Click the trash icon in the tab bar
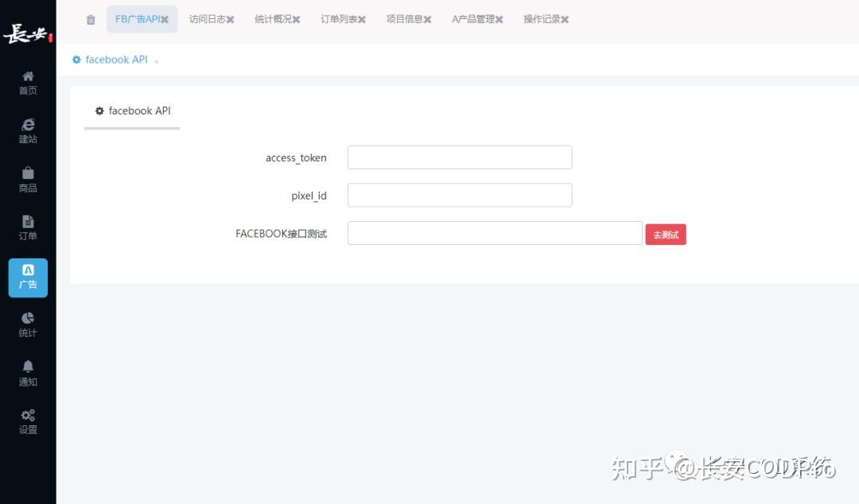859x504 pixels. click(90, 19)
